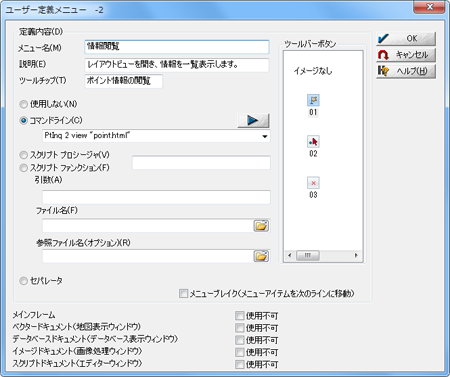Viewport: 450px width, 377px height.
Task: Click the 参照ファイル名(オプション)(R) text field
Action: tap(147, 256)
